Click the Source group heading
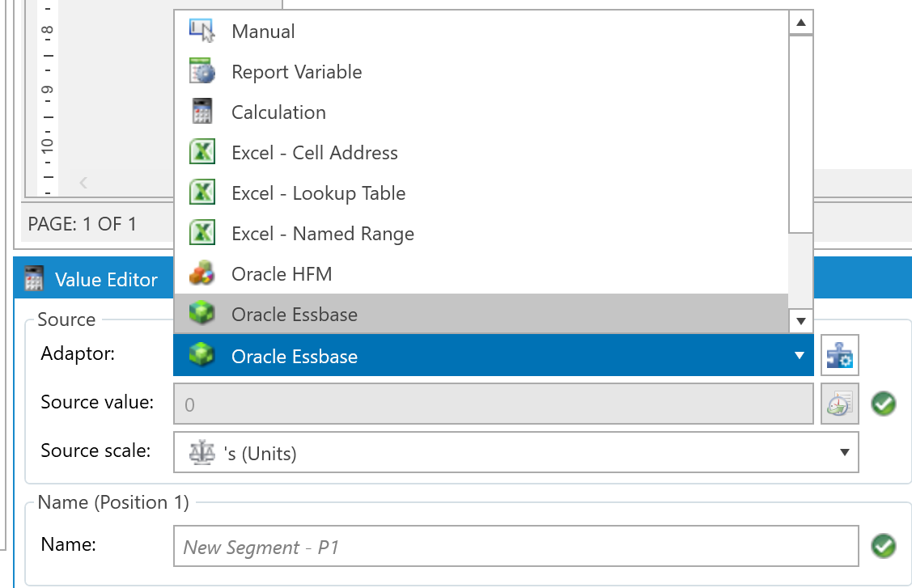 coord(66,319)
